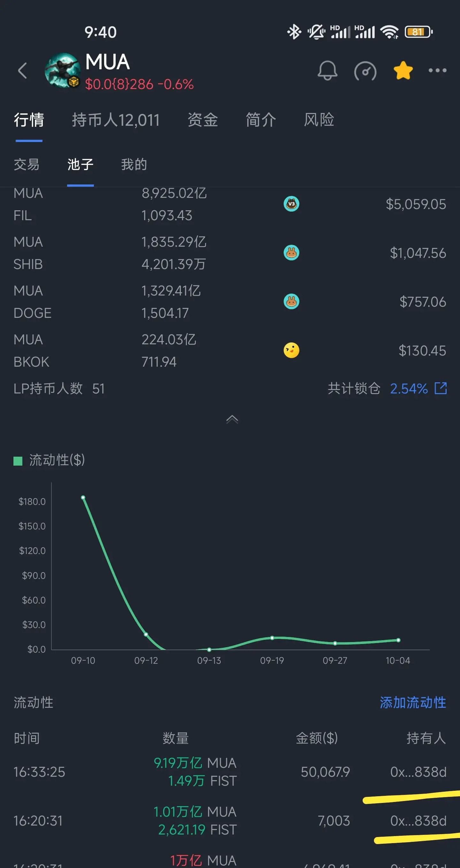Tap the 9:40 clock

(x=101, y=32)
